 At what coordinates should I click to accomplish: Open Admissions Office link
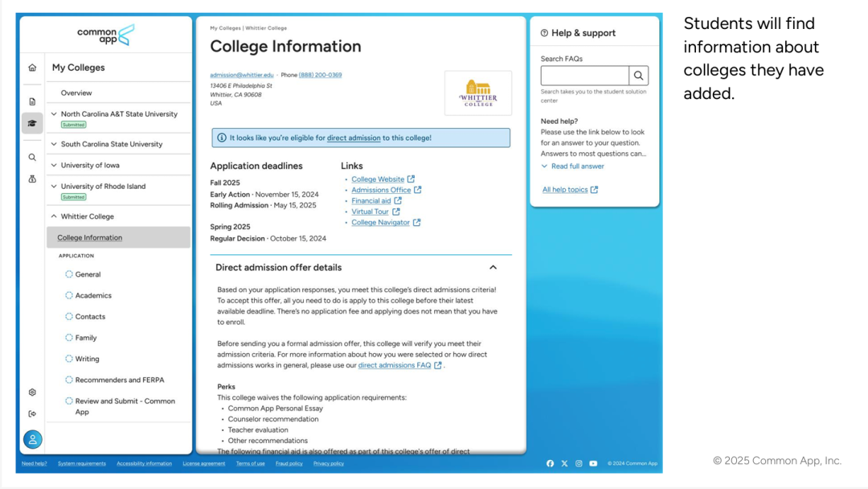[x=381, y=190]
